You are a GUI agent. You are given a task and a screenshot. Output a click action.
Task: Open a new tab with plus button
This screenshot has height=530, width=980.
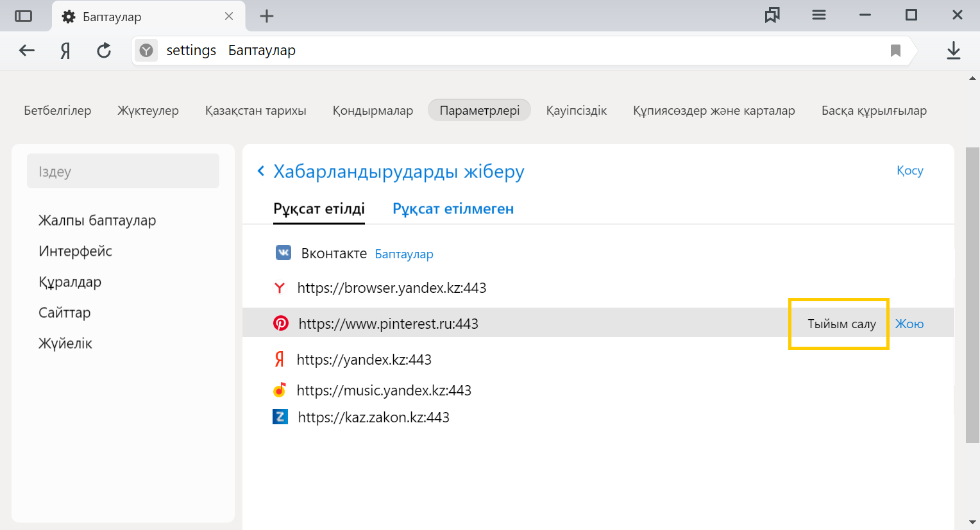(x=267, y=16)
